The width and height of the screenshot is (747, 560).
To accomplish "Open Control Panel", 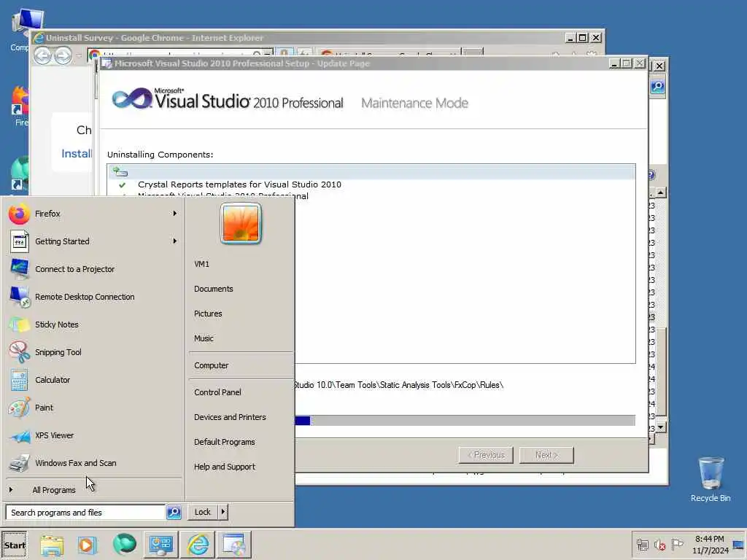I will click(217, 392).
